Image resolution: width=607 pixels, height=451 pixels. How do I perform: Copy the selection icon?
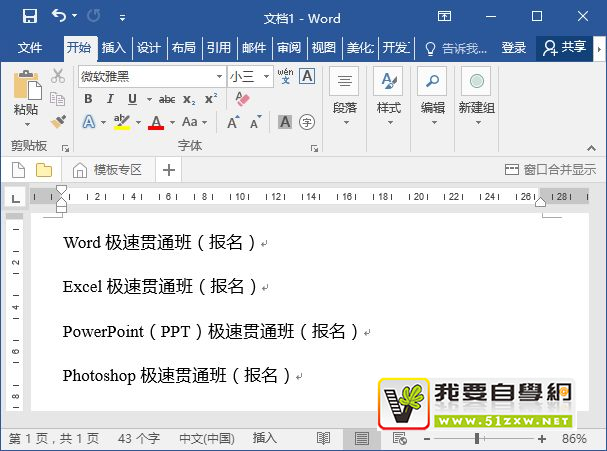tap(58, 99)
